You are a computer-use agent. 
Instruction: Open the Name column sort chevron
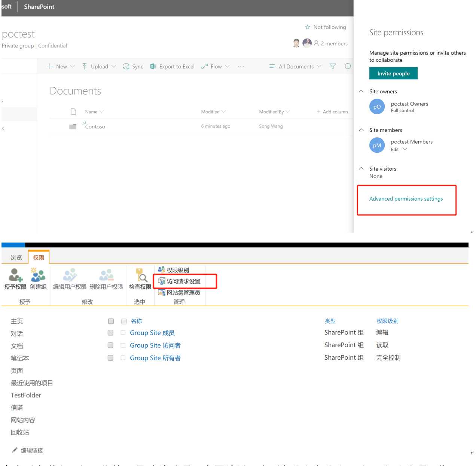coord(101,112)
